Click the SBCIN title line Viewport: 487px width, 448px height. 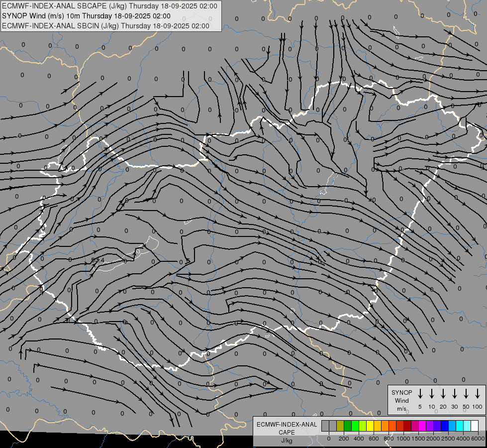coord(105,25)
